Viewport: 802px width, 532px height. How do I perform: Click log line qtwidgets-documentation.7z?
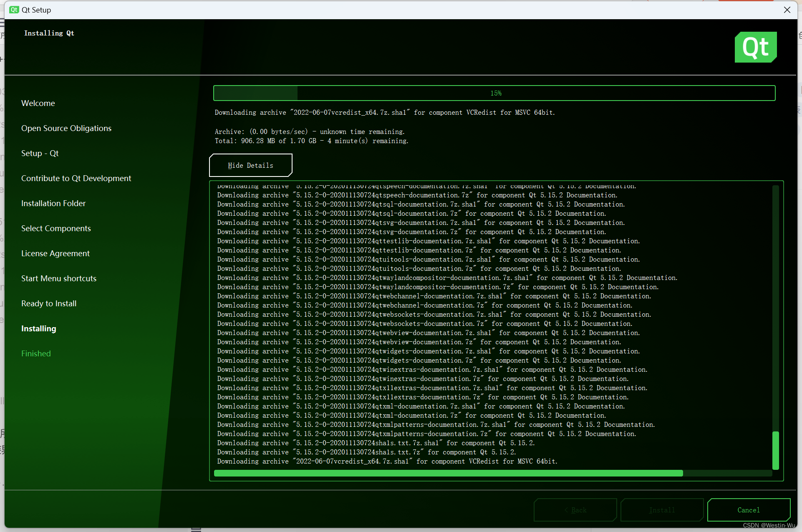pos(419,360)
